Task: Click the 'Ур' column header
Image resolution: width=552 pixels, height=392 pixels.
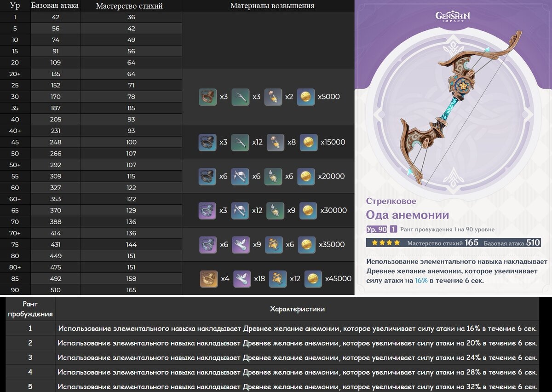Action: 15,6
